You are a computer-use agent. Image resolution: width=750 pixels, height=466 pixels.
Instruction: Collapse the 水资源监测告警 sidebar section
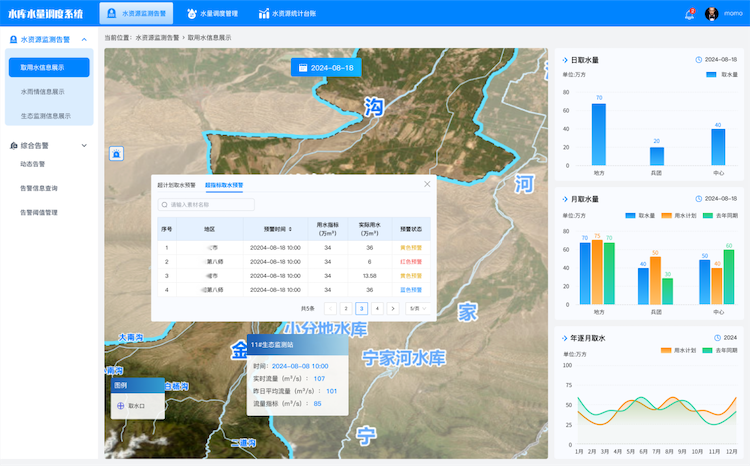click(x=84, y=40)
